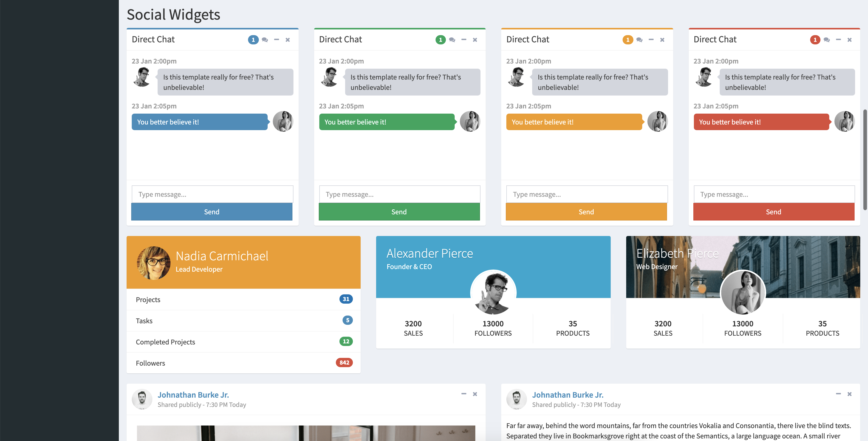Click the Alexander Pierce name heading
This screenshot has width=868, height=441.
[430, 253]
